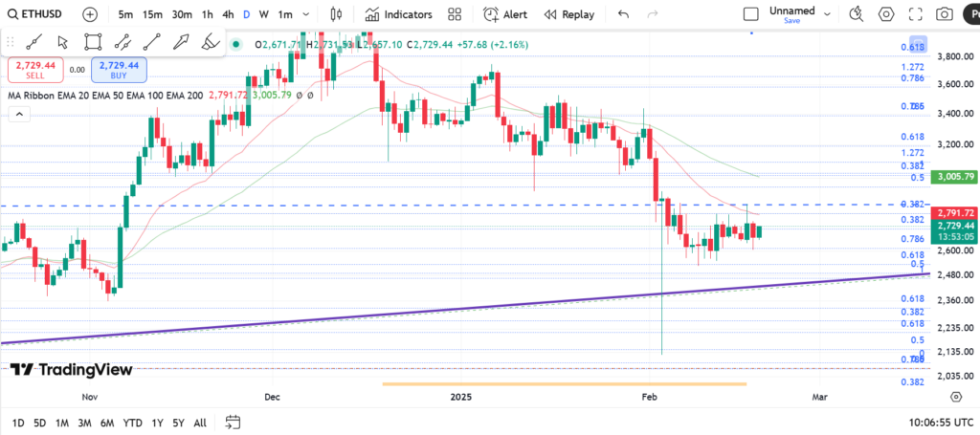The image size is (980, 435).
Task: Switch to the 4h timeframe
Action: pyautogui.click(x=228, y=14)
